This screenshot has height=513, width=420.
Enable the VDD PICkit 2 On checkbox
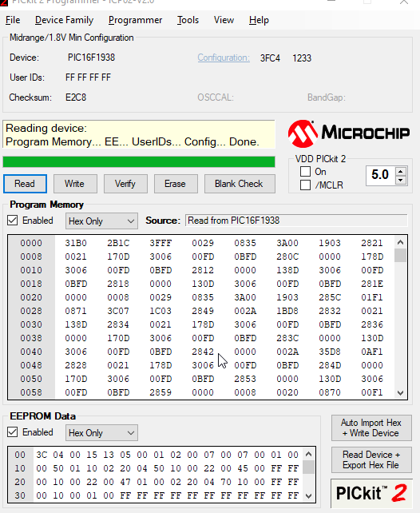[x=305, y=172]
